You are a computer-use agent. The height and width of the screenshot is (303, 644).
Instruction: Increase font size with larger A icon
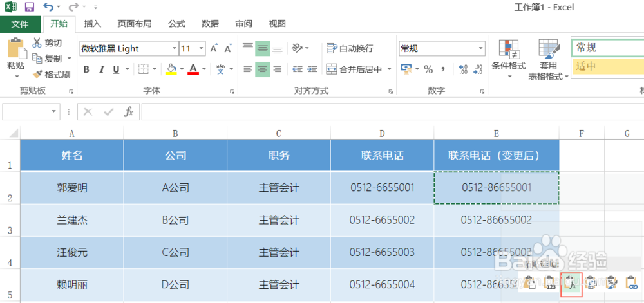point(214,48)
